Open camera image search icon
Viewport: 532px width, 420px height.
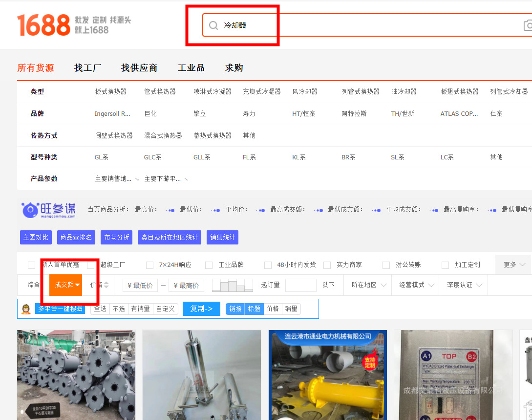(x=528, y=25)
